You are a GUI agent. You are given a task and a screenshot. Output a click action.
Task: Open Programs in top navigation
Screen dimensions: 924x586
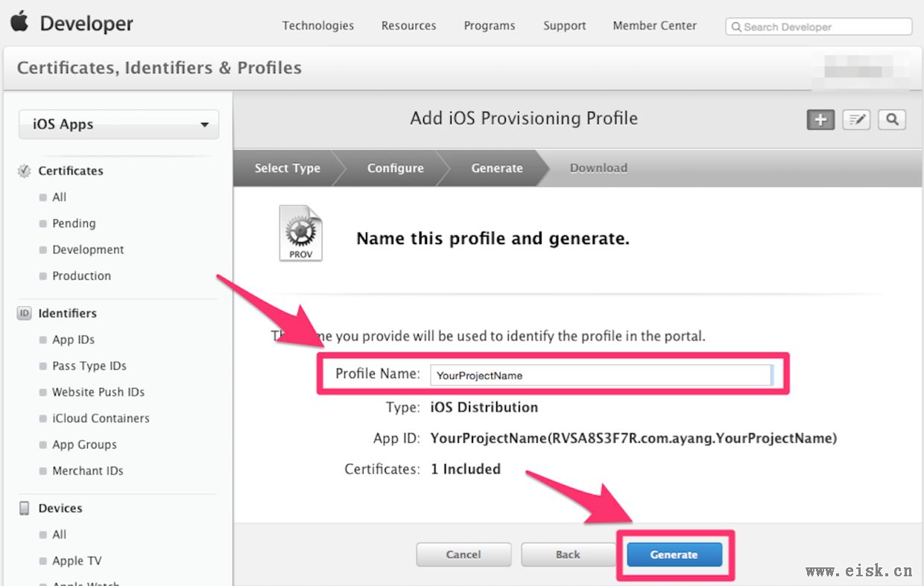[490, 25]
